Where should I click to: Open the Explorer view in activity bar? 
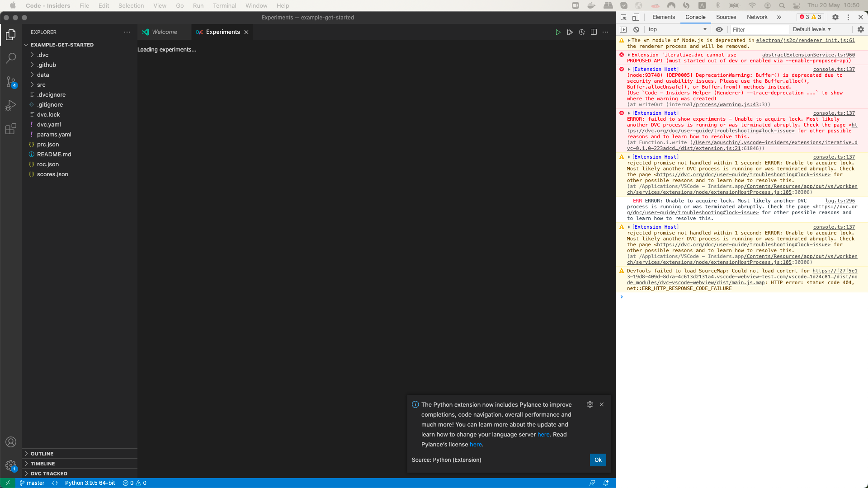(11, 35)
